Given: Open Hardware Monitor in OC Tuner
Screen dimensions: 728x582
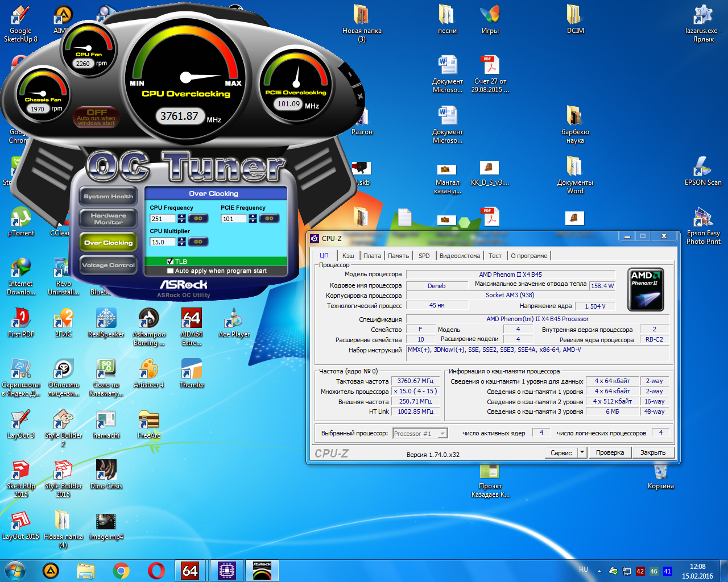Looking at the screenshot, I should [108, 219].
